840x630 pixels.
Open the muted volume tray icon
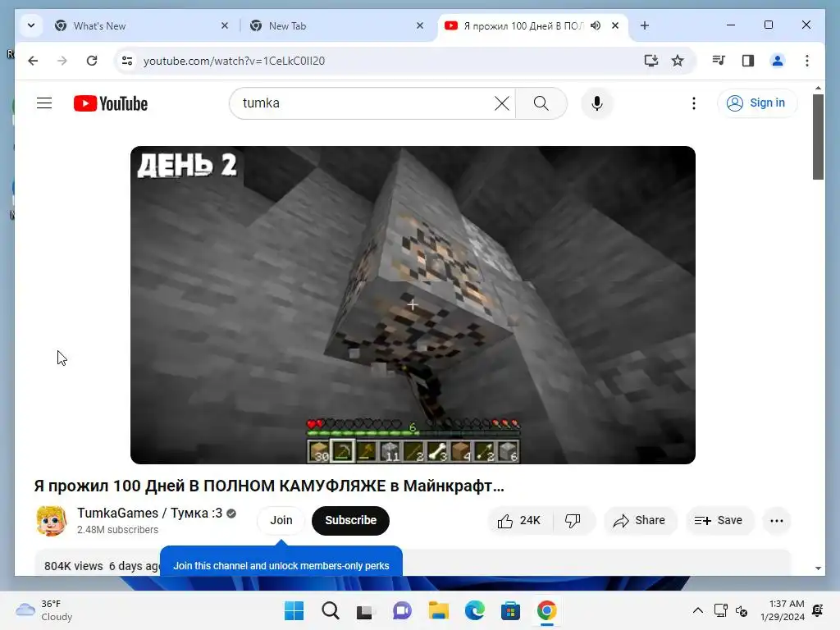[742, 610]
